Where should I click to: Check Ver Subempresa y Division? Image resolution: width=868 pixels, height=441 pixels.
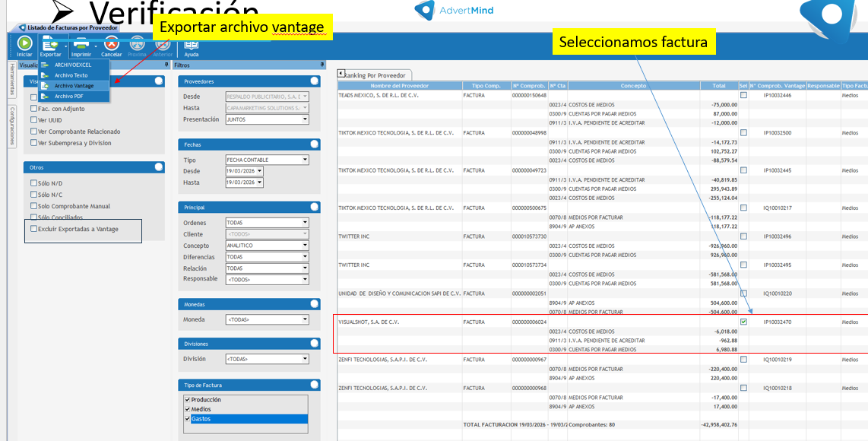(33, 143)
